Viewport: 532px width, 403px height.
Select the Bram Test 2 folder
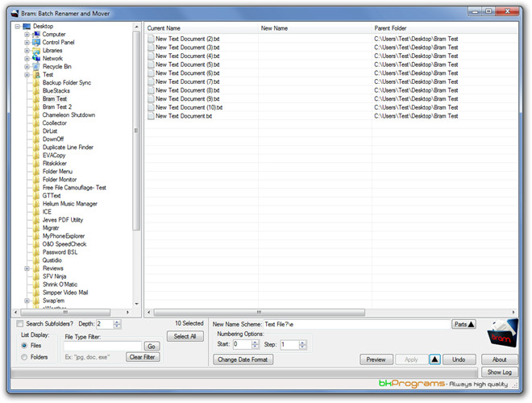pyautogui.click(x=57, y=107)
